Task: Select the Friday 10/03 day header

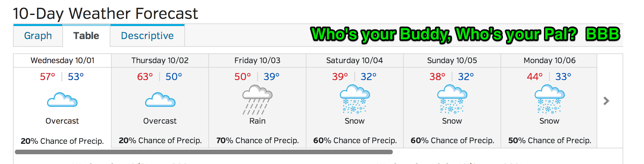Action: 257,61
